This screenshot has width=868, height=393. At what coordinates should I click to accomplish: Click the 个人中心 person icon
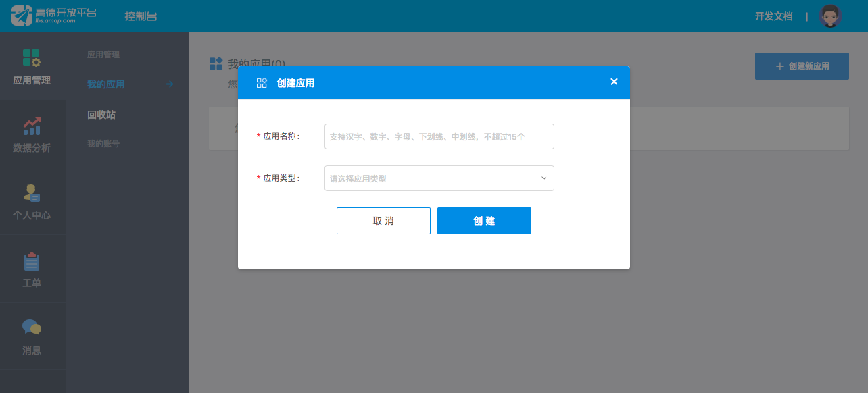(x=32, y=193)
